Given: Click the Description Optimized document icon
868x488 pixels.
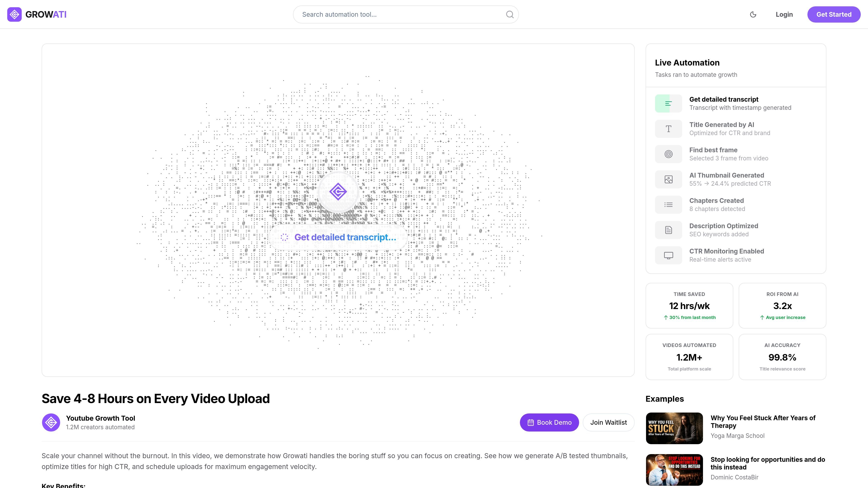Looking at the screenshot, I should point(669,230).
